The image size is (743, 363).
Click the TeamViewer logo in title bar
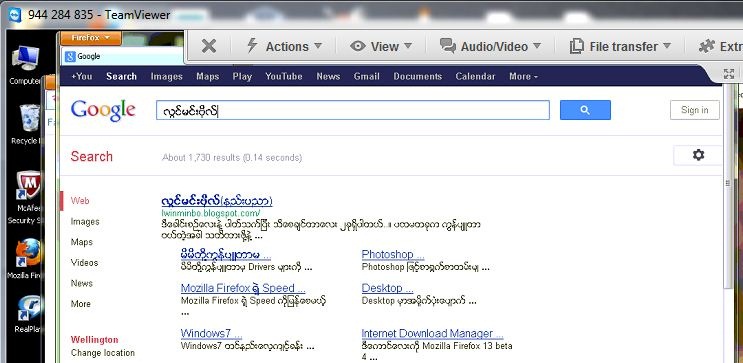[15, 14]
